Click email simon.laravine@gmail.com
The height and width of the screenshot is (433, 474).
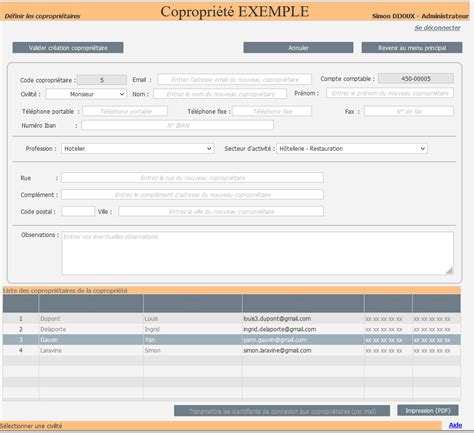277,351
